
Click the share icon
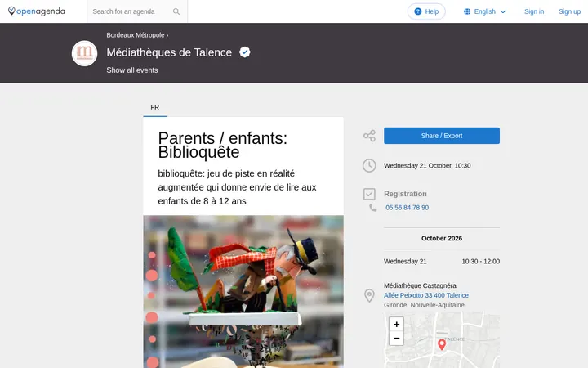[369, 136]
